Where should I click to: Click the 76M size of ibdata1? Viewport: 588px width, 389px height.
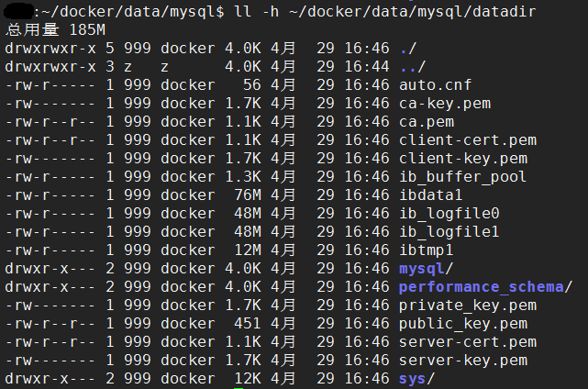click(248, 195)
